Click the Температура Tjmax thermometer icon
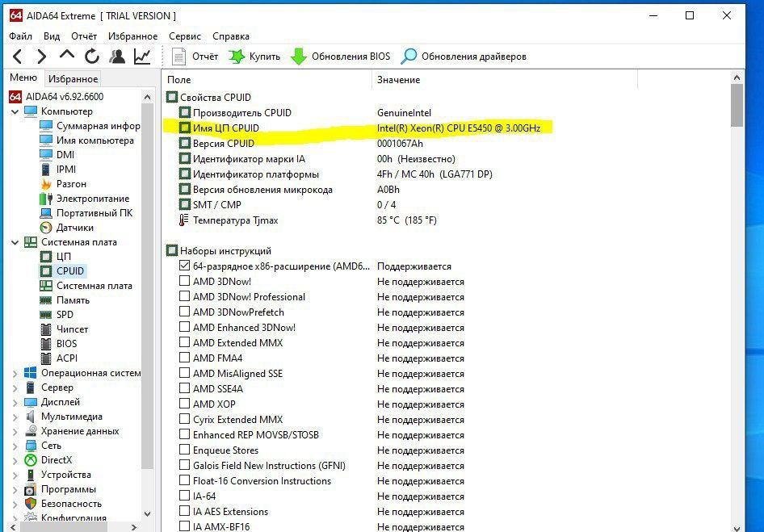This screenshot has width=764, height=532. coord(183,220)
